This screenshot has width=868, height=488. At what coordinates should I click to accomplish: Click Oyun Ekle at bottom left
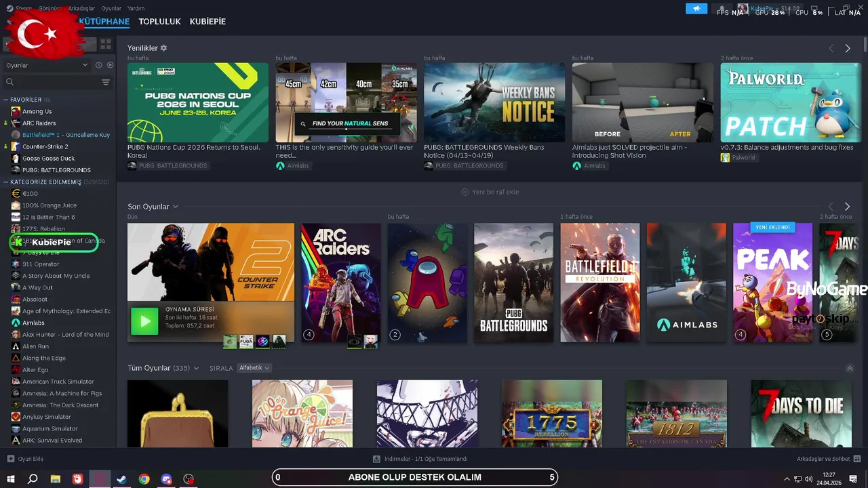(x=25, y=459)
